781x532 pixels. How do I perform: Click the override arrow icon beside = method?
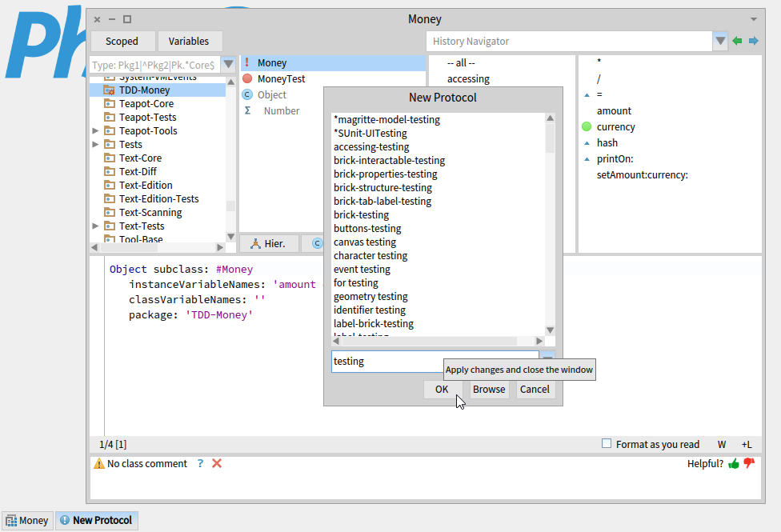587,95
